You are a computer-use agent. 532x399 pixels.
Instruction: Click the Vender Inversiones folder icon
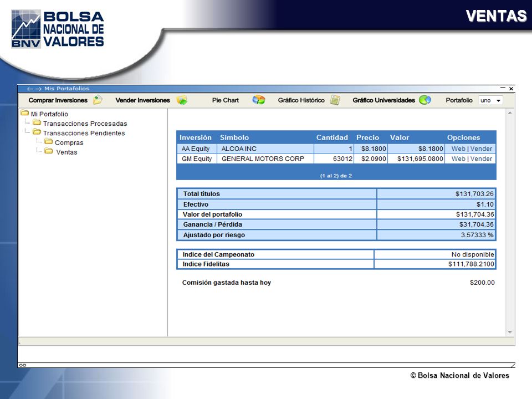point(182,100)
